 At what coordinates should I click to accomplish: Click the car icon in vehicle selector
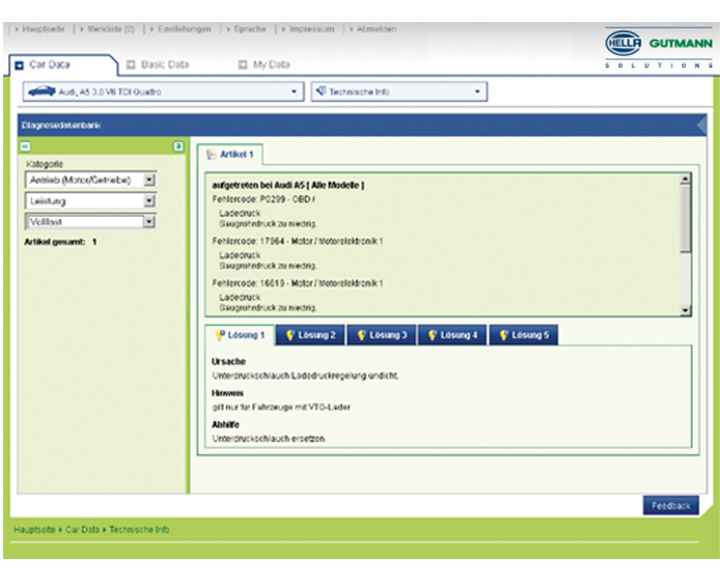[x=41, y=92]
